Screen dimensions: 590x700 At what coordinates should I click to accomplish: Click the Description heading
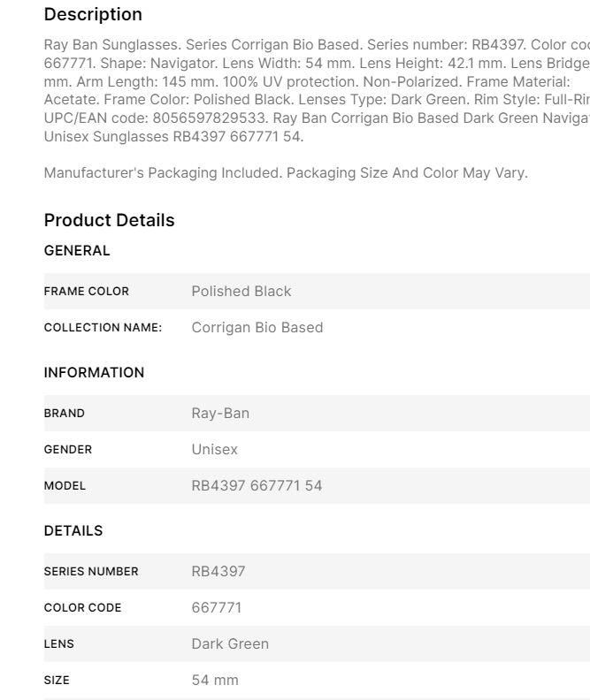click(93, 15)
